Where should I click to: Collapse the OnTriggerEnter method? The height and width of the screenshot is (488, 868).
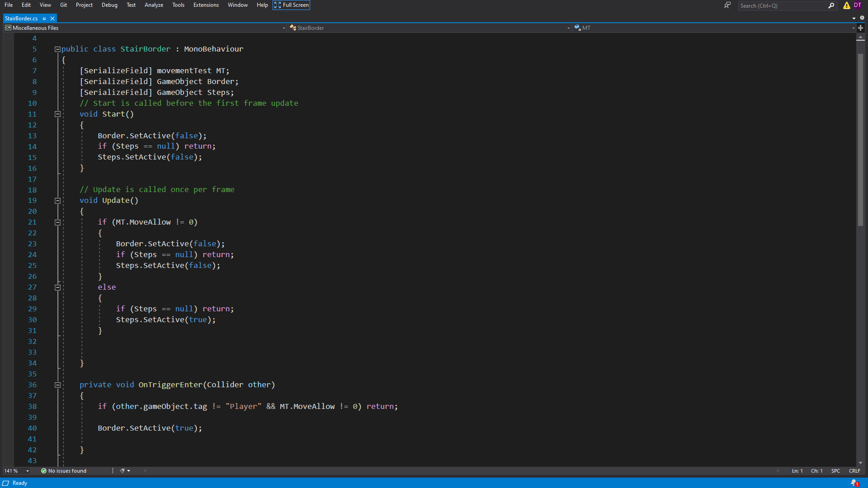(57, 385)
